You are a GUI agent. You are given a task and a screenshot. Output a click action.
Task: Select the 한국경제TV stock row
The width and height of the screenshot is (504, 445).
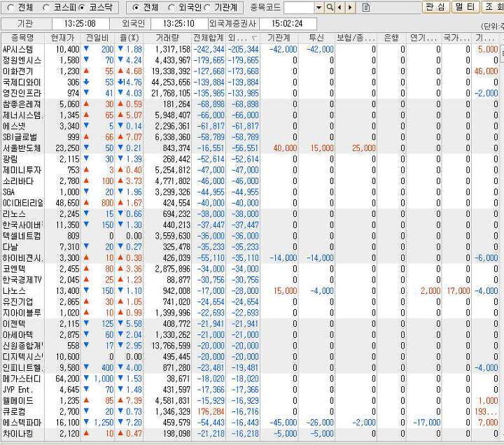coord(251,280)
